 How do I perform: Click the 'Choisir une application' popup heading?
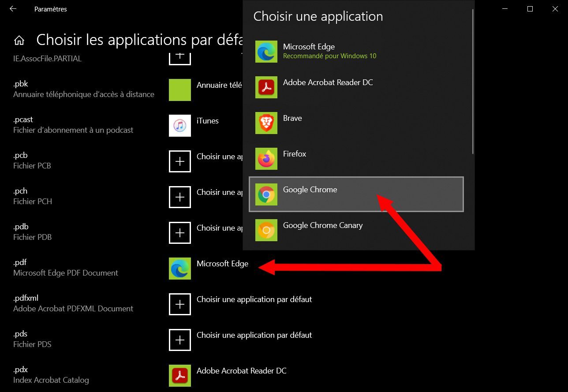(318, 17)
